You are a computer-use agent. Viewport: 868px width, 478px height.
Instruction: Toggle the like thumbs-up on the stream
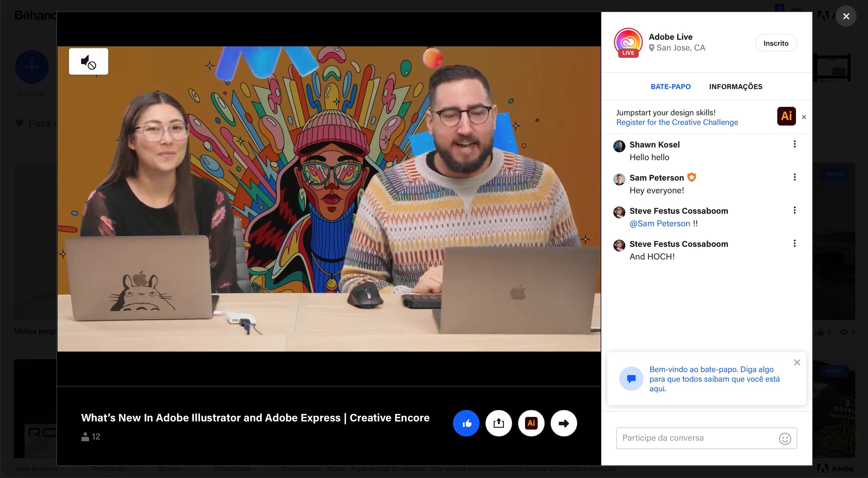pyautogui.click(x=466, y=423)
